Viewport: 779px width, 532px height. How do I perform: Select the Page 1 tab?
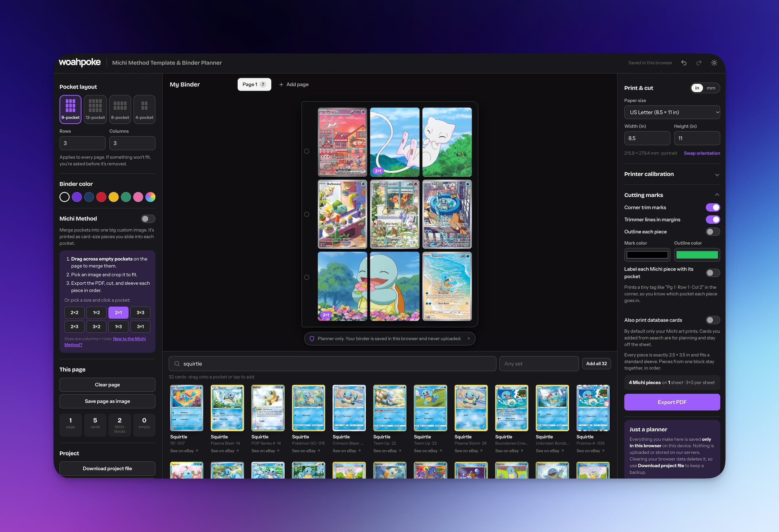254,84
